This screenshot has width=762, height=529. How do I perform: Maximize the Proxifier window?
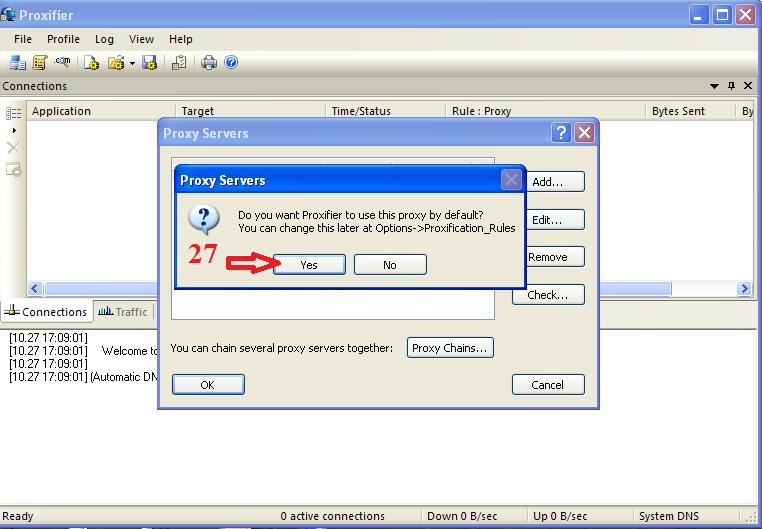[x=722, y=15]
